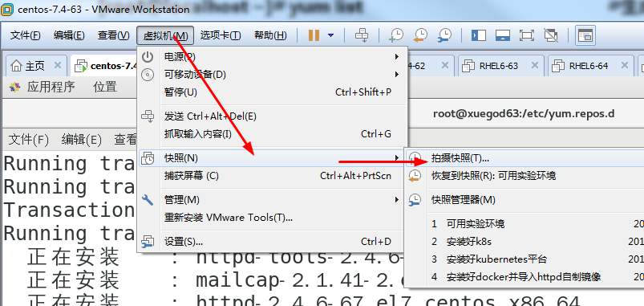644x306 pixels.
Task: Choose 拍摄快照(T)... in snapshot submenu
Action: (525, 158)
